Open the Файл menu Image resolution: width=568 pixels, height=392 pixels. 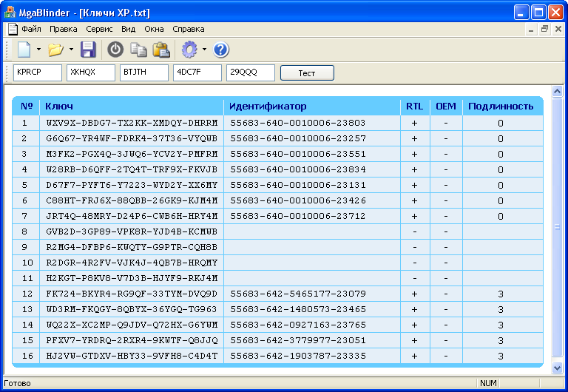pos(31,30)
